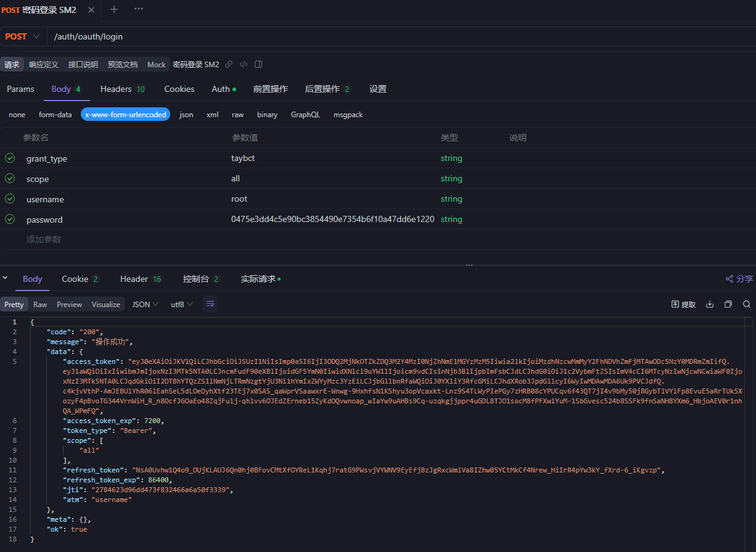
Task: Open a new tab with the plus icon
Action: 114,9
